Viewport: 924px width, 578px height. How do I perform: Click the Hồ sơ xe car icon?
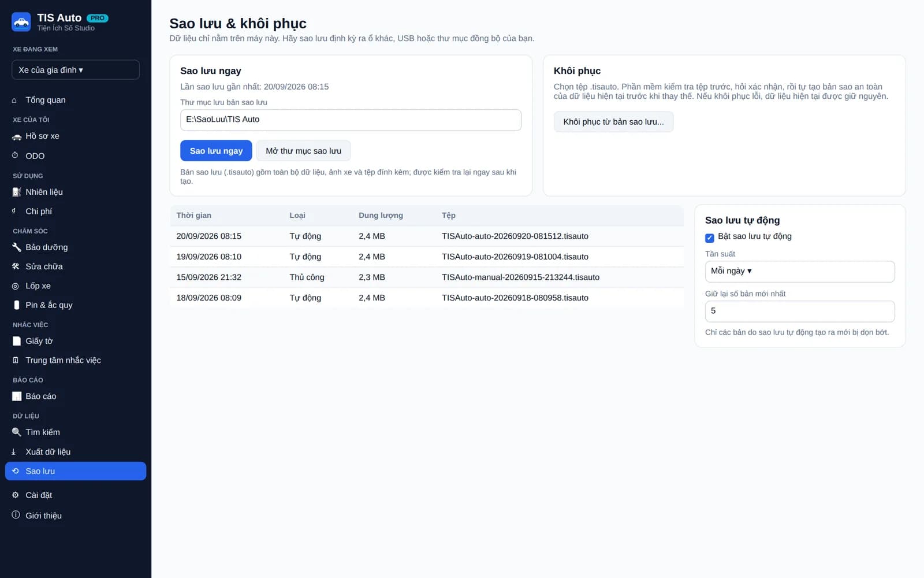[16, 136]
